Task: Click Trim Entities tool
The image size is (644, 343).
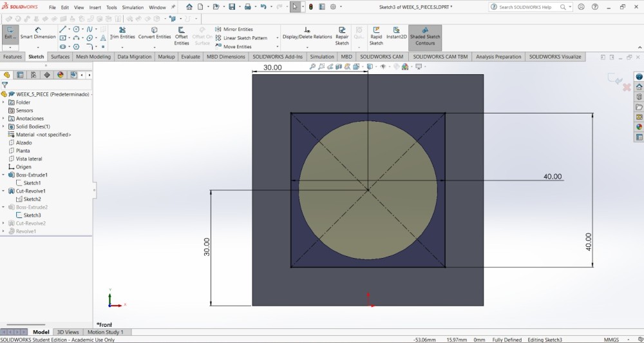Action: point(122,34)
